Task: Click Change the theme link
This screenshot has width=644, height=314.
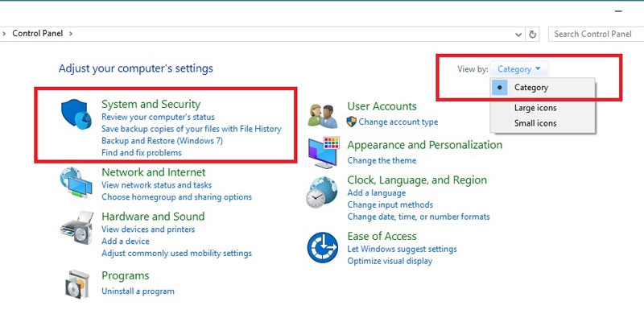Action: pos(382,161)
